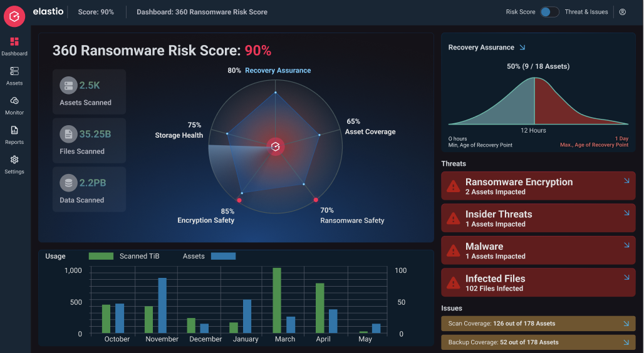Image resolution: width=644 pixels, height=353 pixels.
Task: Open the Malware threat card
Action: click(x=538, y=250)
